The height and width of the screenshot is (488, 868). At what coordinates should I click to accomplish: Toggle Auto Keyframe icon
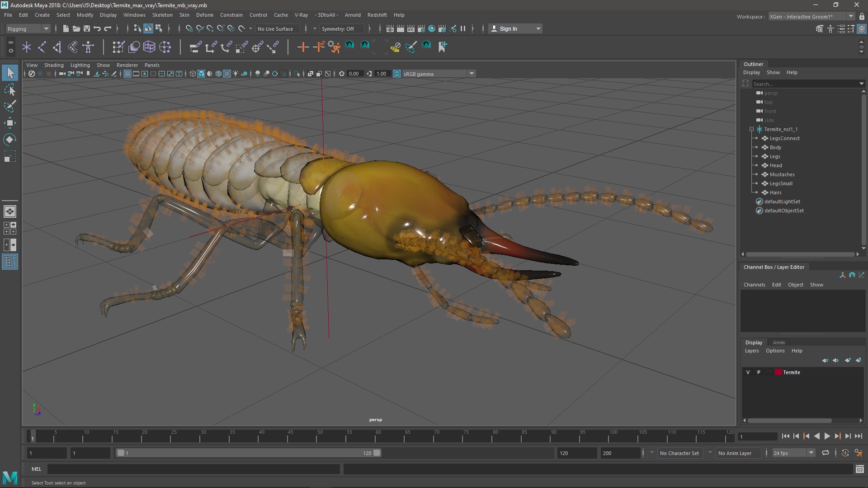tap(845, 453)
